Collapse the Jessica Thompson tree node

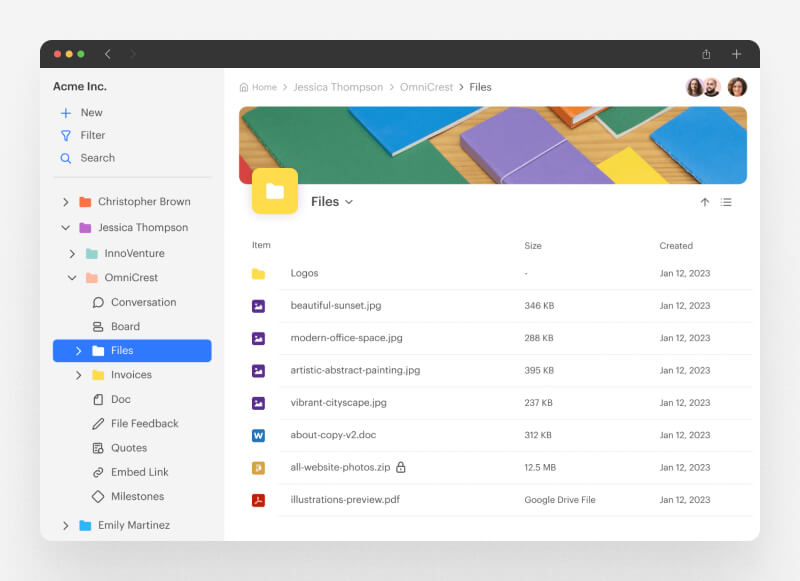65,228
